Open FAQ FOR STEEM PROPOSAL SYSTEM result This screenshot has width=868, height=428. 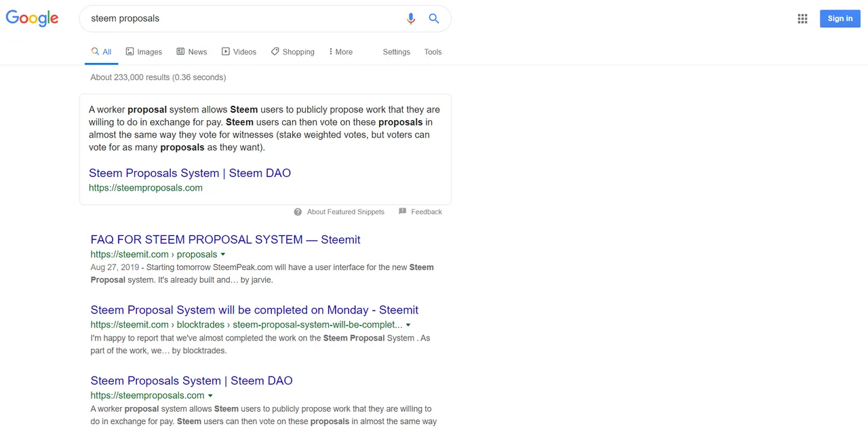[x=225, y=239]
